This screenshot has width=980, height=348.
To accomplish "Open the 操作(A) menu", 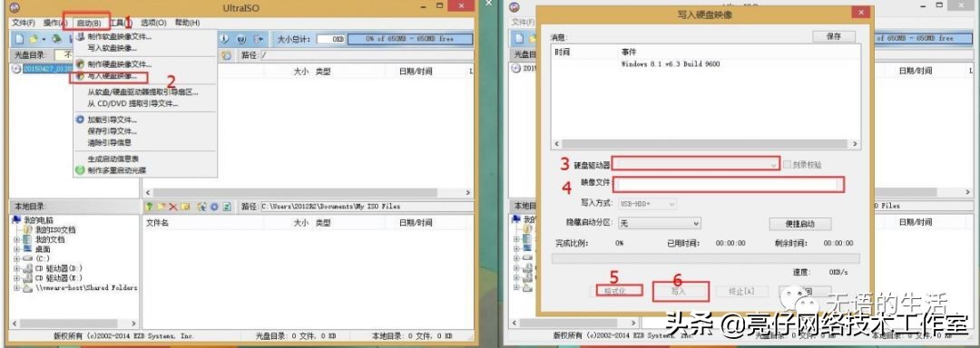I will [55, 23].
